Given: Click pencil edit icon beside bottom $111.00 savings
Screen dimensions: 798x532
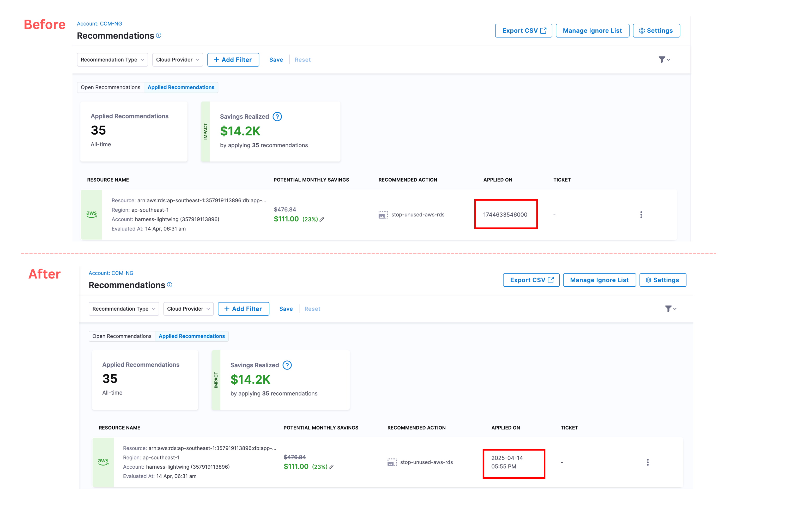Looking at the screenshot, I should pyautogui.click(x=331, y=467).
